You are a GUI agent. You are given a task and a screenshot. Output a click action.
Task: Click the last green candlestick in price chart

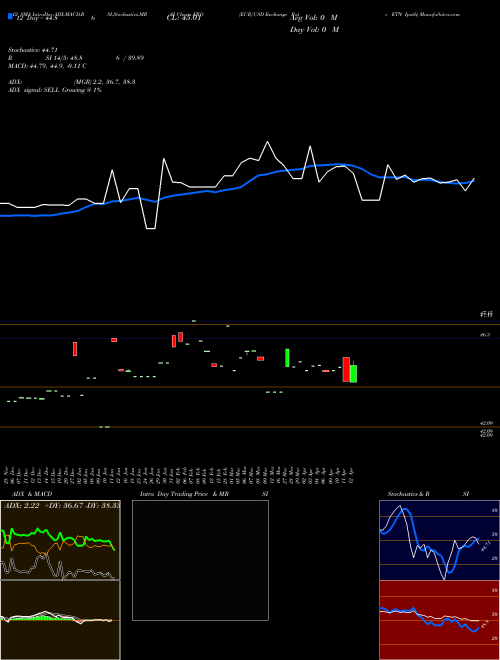click(354, 373)
